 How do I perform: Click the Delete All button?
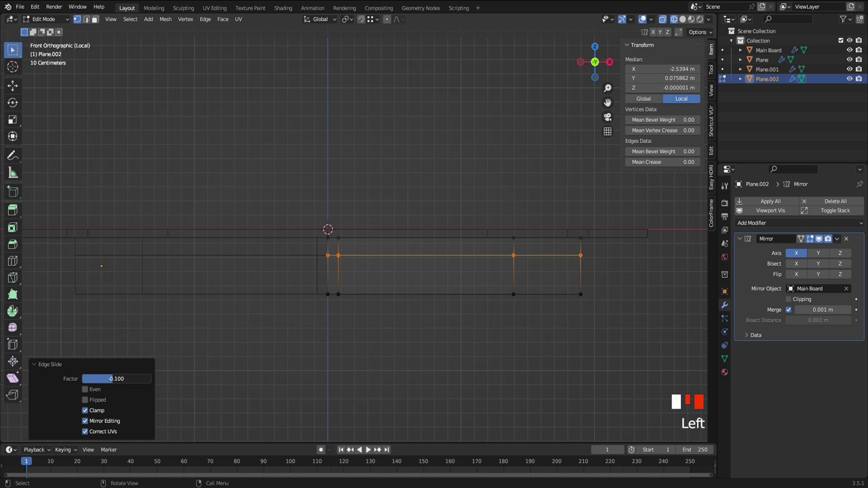click(x=830, y=201)
